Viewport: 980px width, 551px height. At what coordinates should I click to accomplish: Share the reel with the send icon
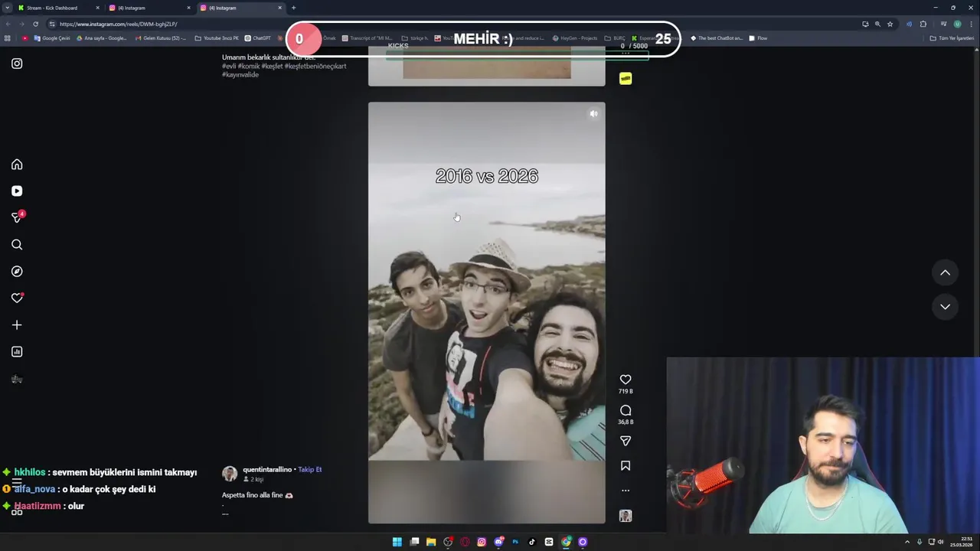pos(626,441)
